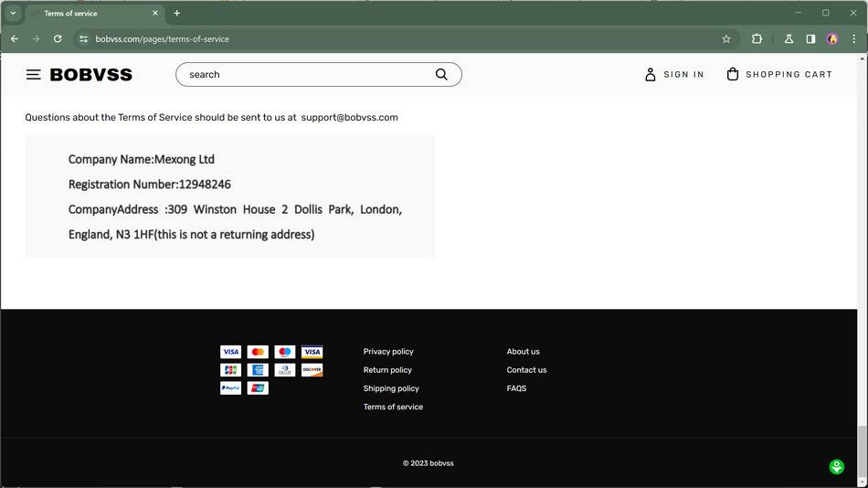Image resolution: width=868 pixels, height=488 pixels.
Task: Open the Terms of service footer link
Action: click(393, 407)
